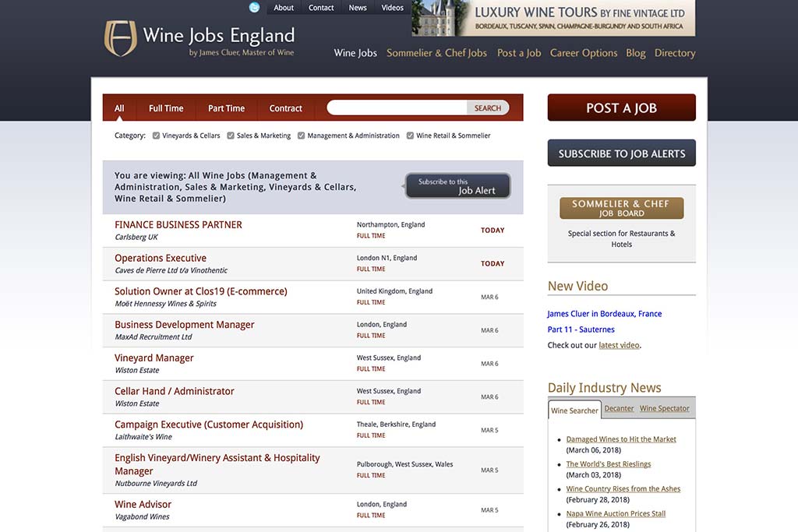
Task: Click SUBSCRIBE TO JOB ALERTS button
Action: 621,153
